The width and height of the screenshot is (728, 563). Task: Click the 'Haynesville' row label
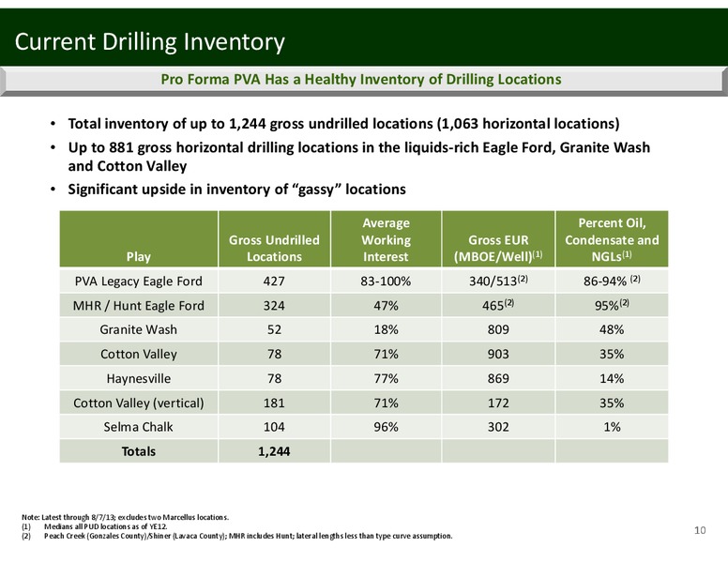138,378
